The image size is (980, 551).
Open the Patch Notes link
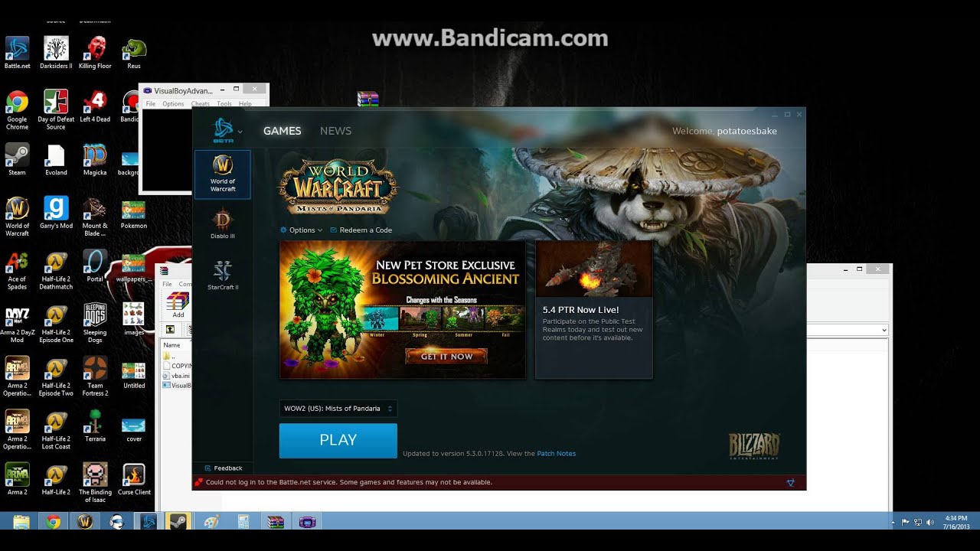pos(556,453)
